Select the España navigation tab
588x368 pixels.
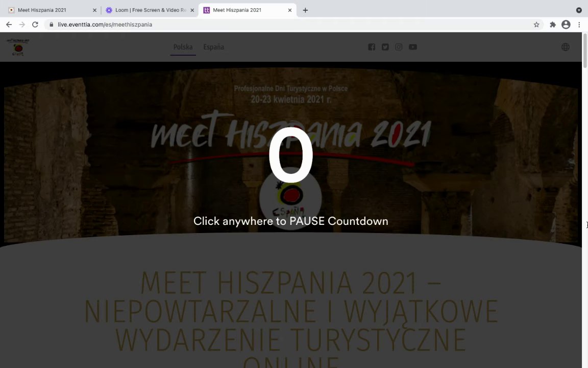coord(214,47)
